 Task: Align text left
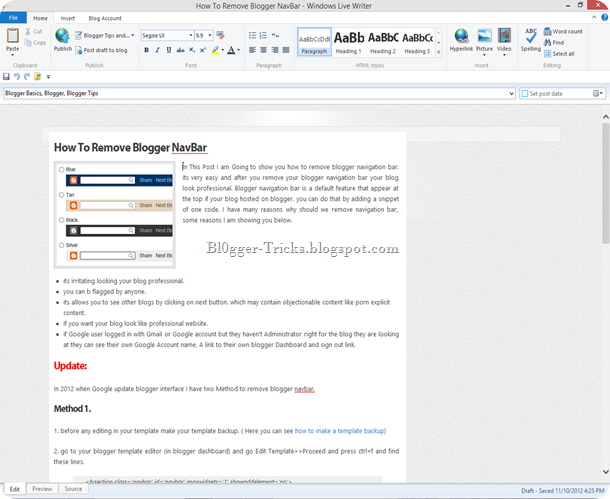pyautogui.click(x=252, y=50)
